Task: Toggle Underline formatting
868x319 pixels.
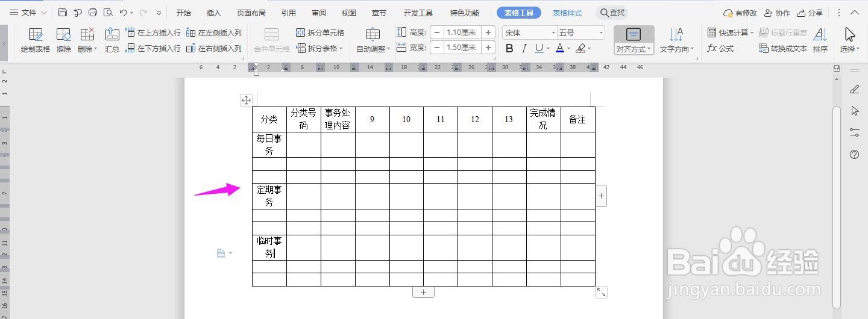Action: pyautogui.click(x=539, y=48)
